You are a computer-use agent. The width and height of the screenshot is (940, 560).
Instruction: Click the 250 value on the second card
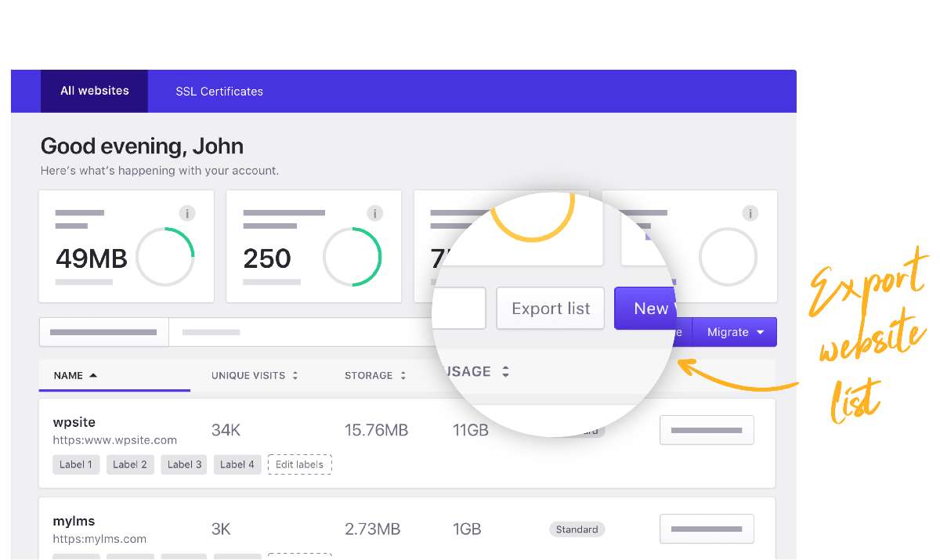click(x=267, y=258)
